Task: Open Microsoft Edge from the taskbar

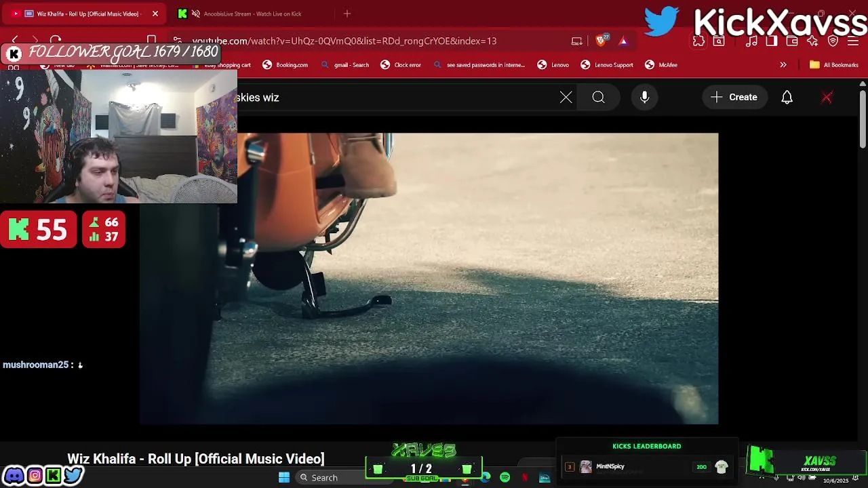Action: click(486, 477)
